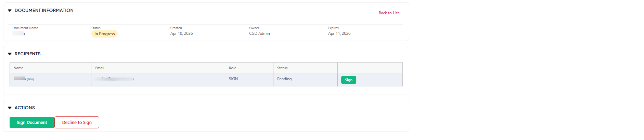Choose Decline to Sign

tap(77, 123)
